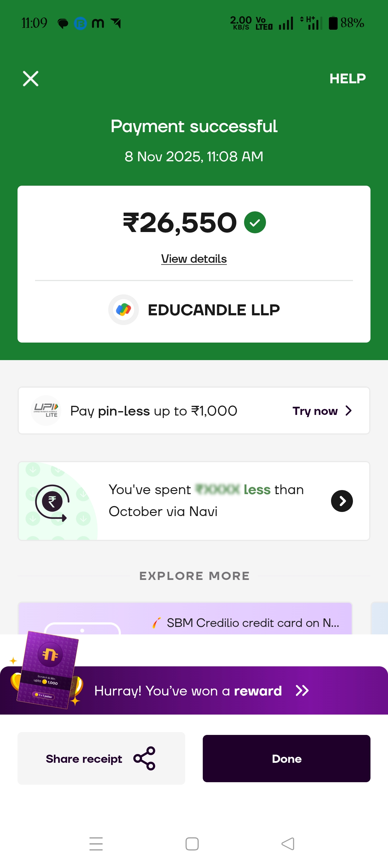Tap the scratch card reward image
The height and width of the screenshot is (868, 388).
coord(47,670)
